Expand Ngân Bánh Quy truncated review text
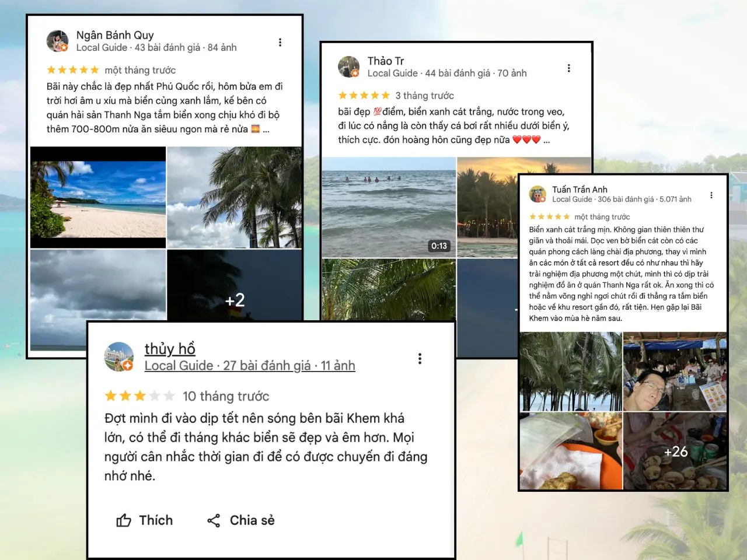The height and width of the screenshot is (560, 747). [266, 129]
